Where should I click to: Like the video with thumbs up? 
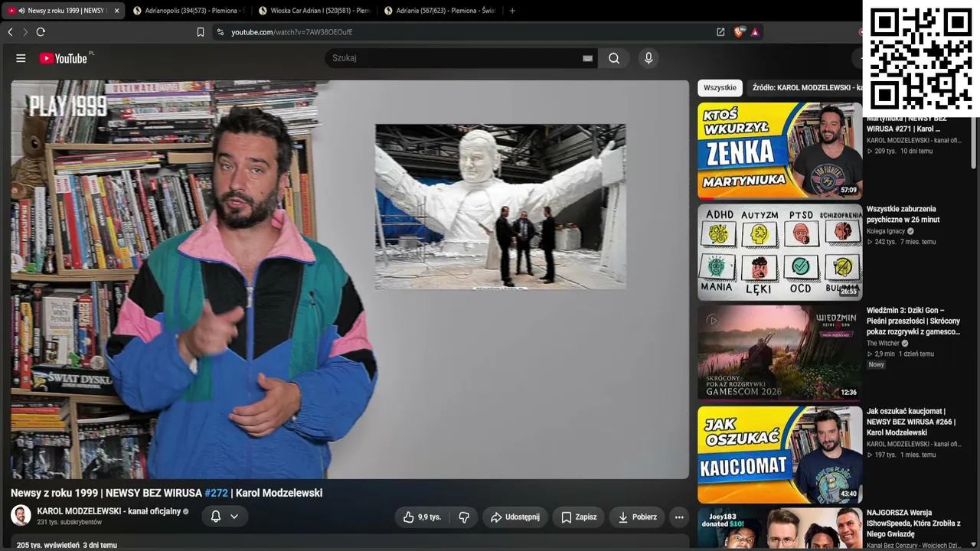tap(423, 517)
